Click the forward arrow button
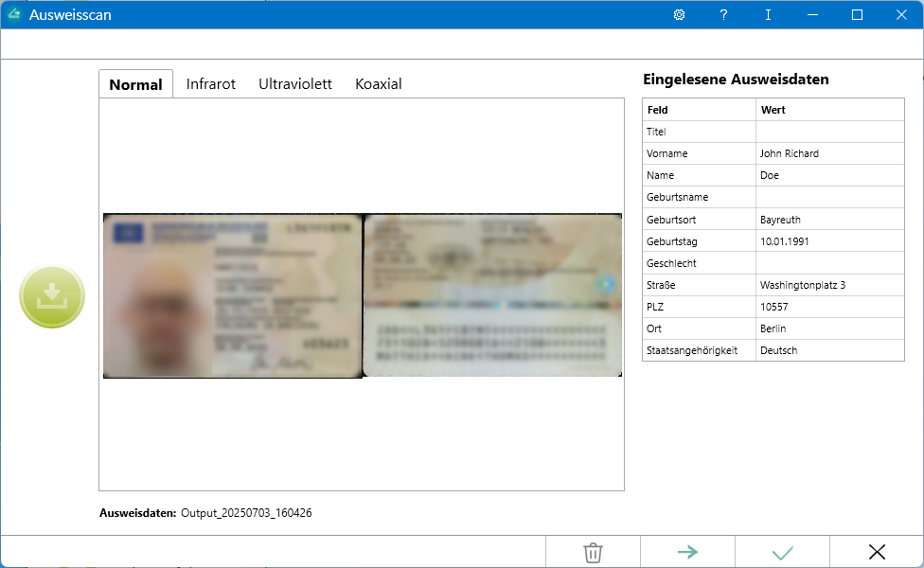The height and width of the screenshot is (568, 924). coord(687,552)
